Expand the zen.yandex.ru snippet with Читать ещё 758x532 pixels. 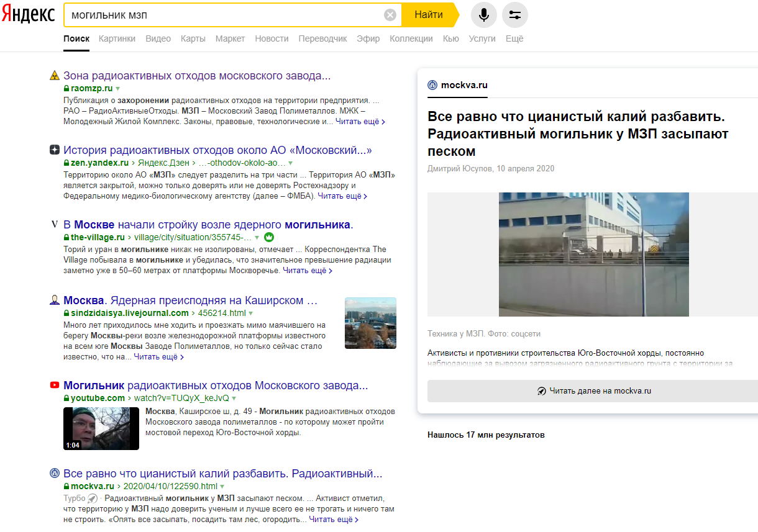(342, 196)
